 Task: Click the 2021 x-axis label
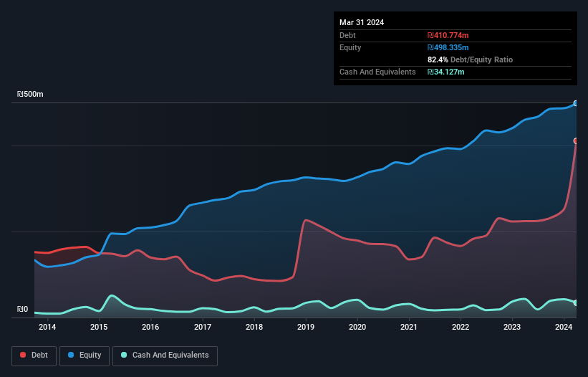point(409,327)
